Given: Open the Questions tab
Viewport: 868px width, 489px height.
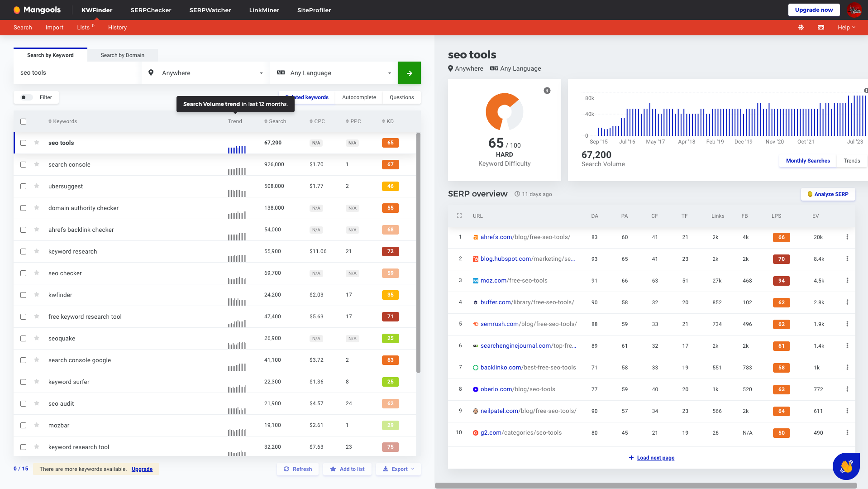Looking at the screenshot, I should (401, 97).
